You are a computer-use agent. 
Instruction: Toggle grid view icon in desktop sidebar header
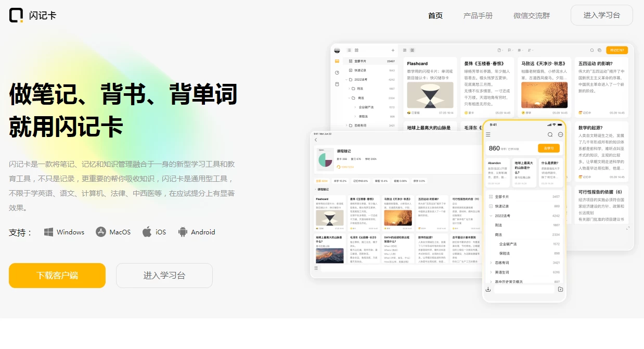(356, 50)
